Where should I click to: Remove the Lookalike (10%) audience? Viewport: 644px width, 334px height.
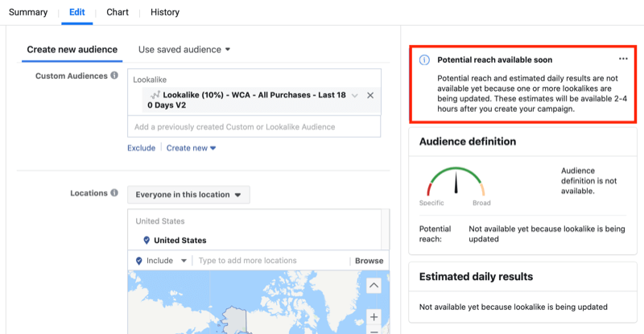point(370,95)
